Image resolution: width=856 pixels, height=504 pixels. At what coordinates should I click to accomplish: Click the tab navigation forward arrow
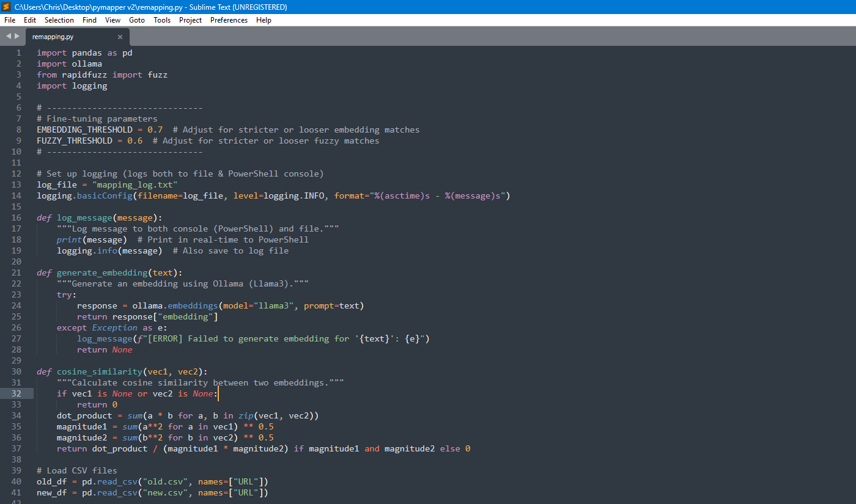click(17, 36)
